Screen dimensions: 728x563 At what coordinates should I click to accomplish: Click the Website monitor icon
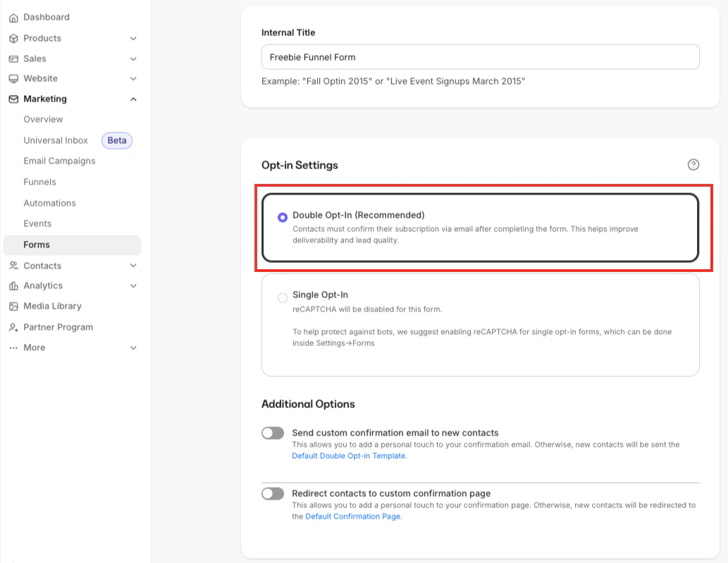click(12, 78)
